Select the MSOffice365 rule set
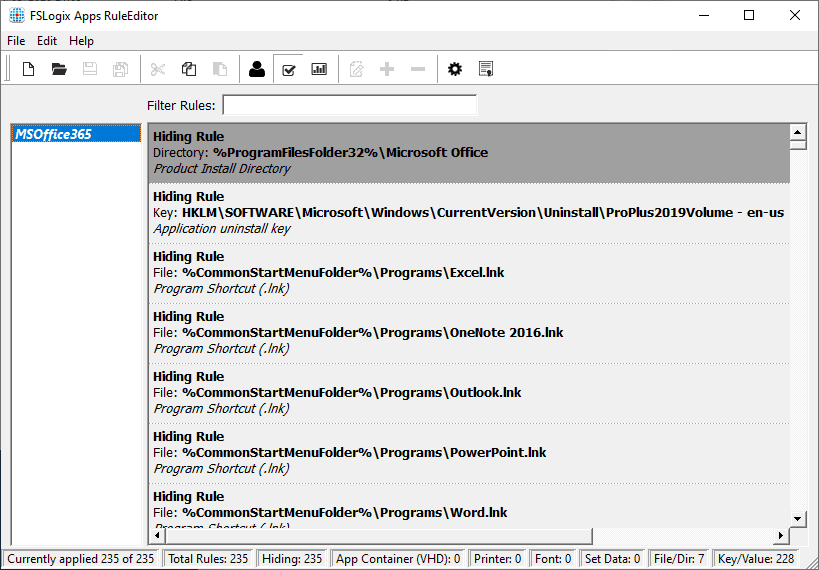This screenshot has width=819, height=570. pos(76,134)
